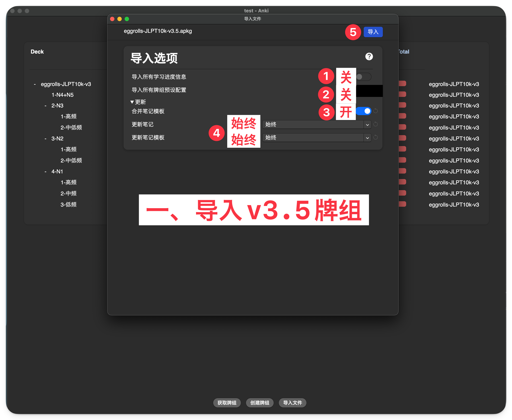Image resolution: width=512 pixels, height=420 pixels.
Task: Open the 更新笔记 dropdown
Action: pyautogui.click(x=317, y=124)
